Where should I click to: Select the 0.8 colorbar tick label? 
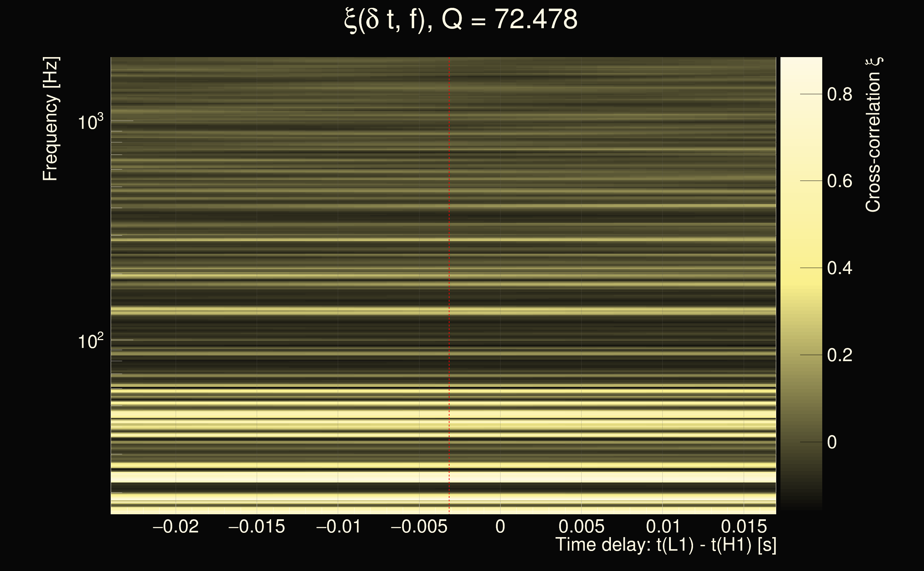[839, 94]
